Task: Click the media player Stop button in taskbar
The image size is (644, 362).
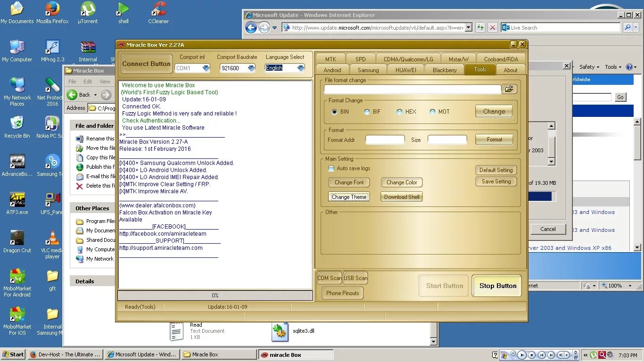Action: tap(532, 355)
